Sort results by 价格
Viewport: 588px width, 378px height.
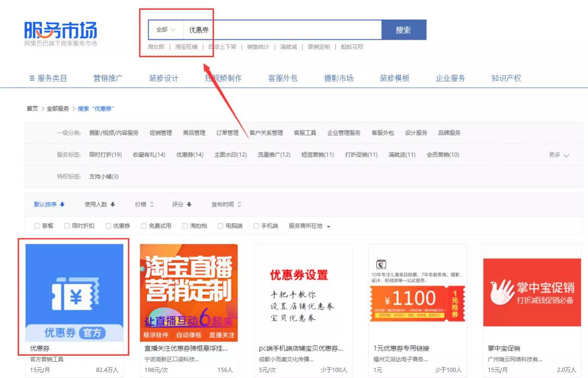144,204
